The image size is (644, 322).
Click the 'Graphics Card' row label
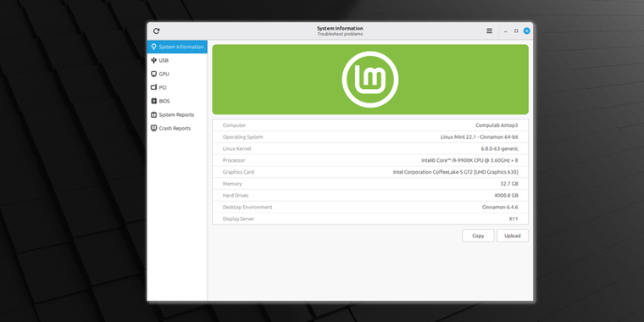tap(238, 172)
